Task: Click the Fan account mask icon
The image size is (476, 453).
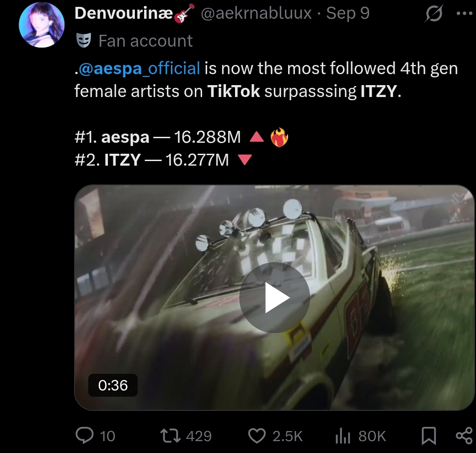Action: pos(84,40)
